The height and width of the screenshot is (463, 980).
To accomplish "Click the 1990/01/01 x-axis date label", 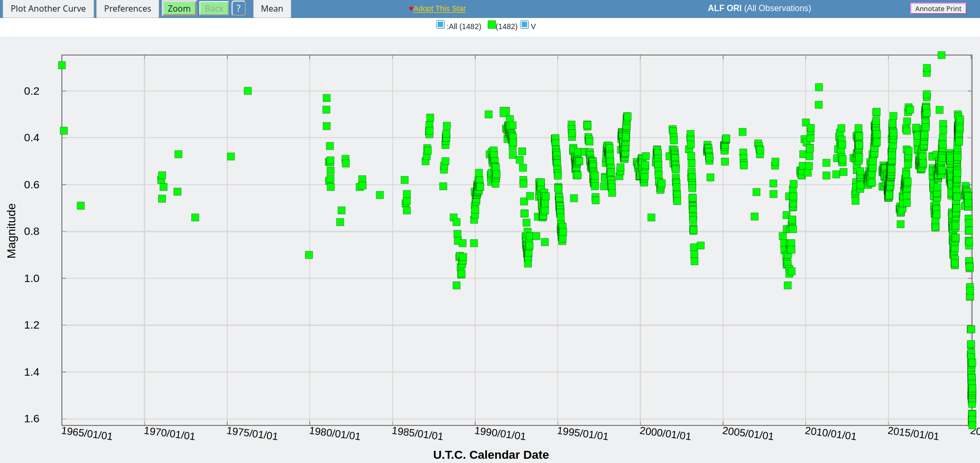I will [x=500, y=433].
